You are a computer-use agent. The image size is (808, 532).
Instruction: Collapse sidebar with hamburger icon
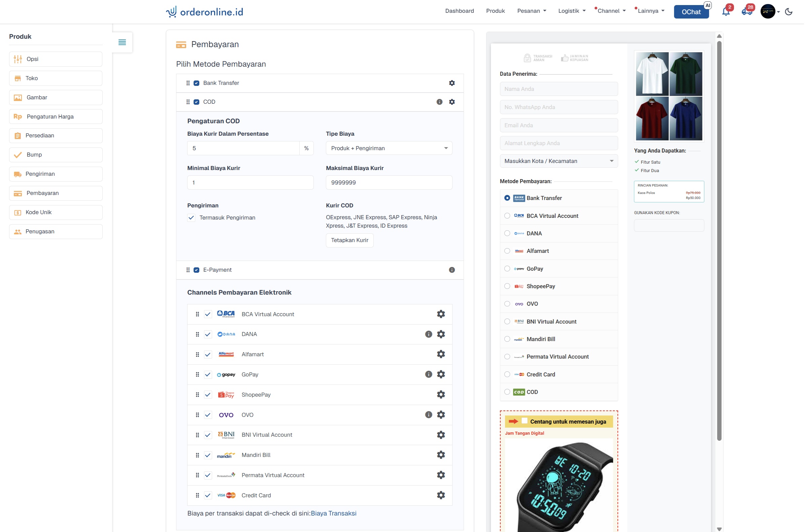[x=123, y=42]
